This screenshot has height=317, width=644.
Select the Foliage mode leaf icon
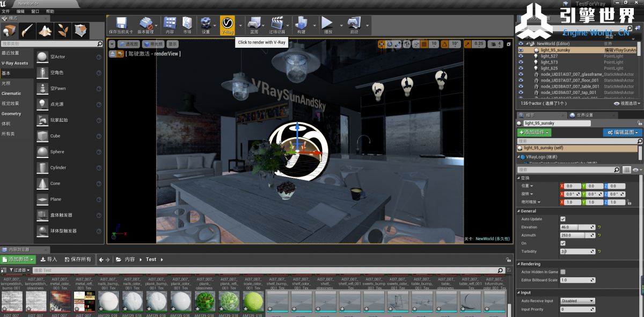coord(63,31)
